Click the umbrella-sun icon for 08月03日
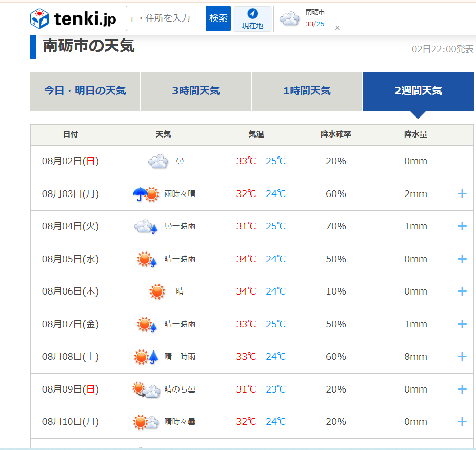Image resolution: width=476 pixels, height=450 pixels. pyautogui.click(x=146, y=194)
